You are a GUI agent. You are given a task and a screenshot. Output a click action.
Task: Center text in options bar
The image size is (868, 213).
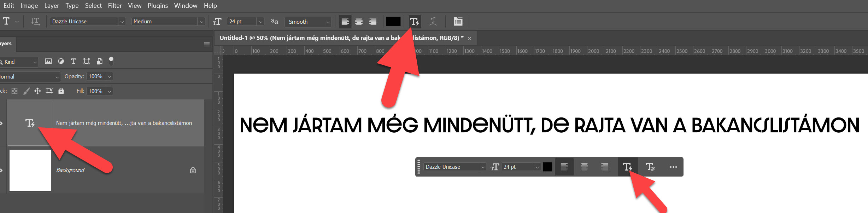[359, 22]
